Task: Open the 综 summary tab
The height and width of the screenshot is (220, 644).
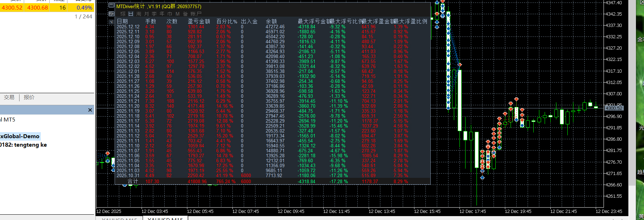Action: point(123,14)
